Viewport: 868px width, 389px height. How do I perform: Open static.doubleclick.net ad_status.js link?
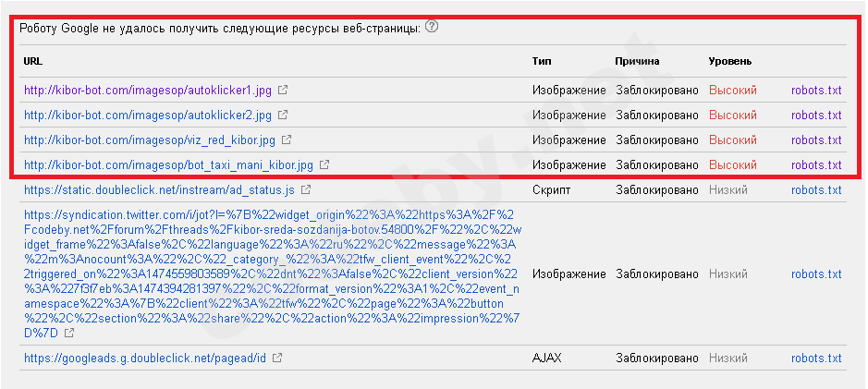(159, 190)
